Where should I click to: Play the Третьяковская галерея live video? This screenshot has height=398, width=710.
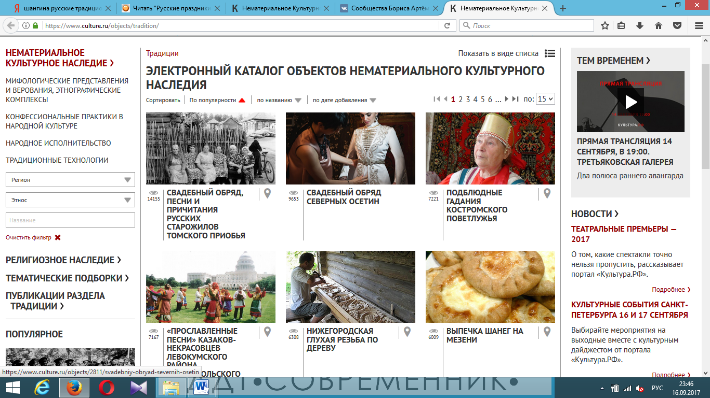(x=631, y=102)
